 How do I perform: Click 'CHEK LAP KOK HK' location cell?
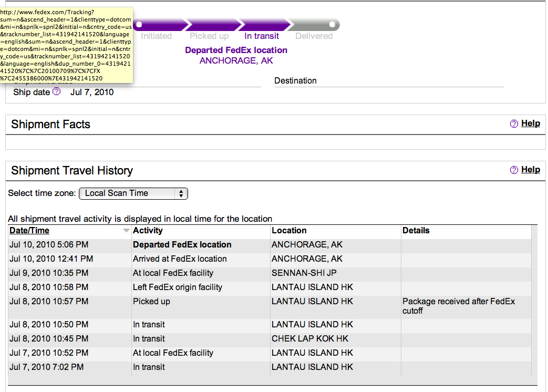coord(310,339)
